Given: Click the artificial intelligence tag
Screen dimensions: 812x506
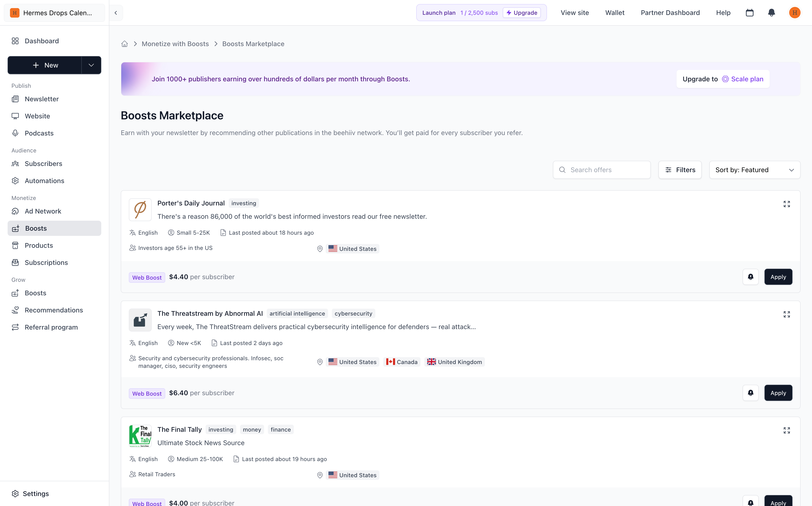Looking at the screenshot, I should [x=297, y=314].
